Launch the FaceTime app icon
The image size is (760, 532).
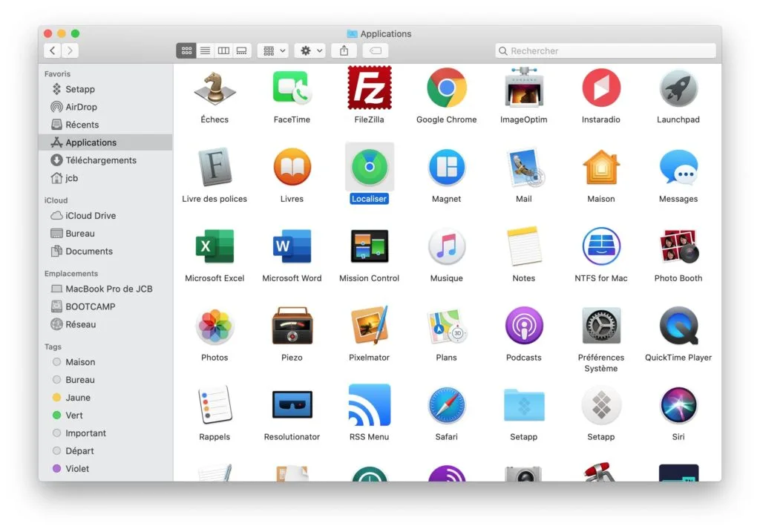pyautogui.click(x=292, y=88)
